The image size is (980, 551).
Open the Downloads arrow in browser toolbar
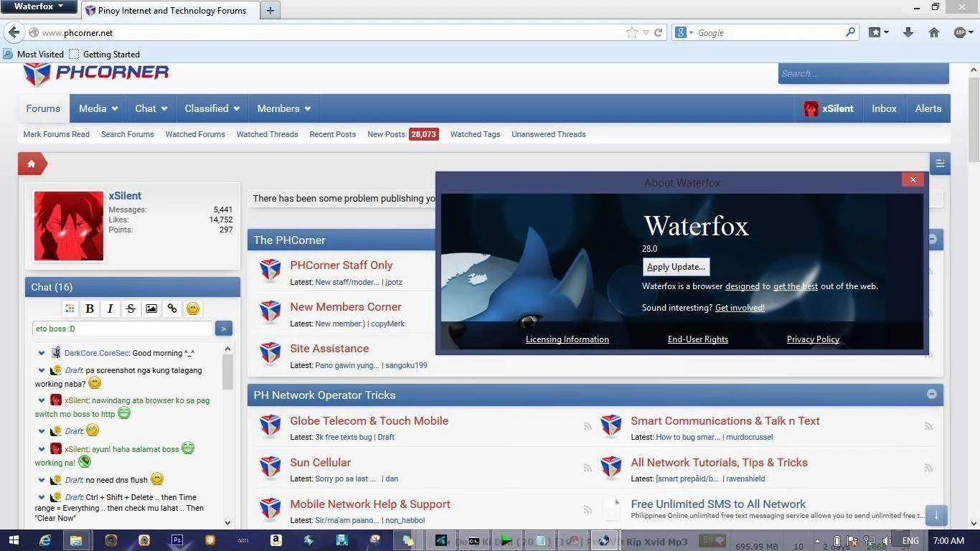tap(908, 32)
